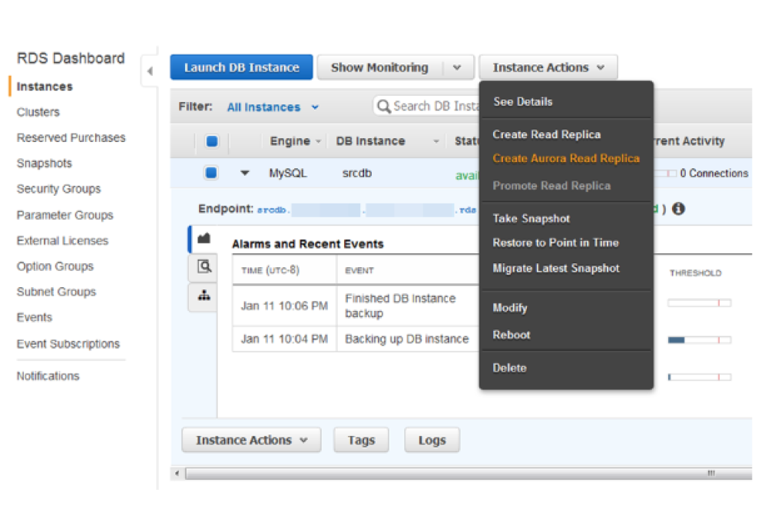Click the third threshold meter bar
Viewport: 768px width, 532px height.
700,377
